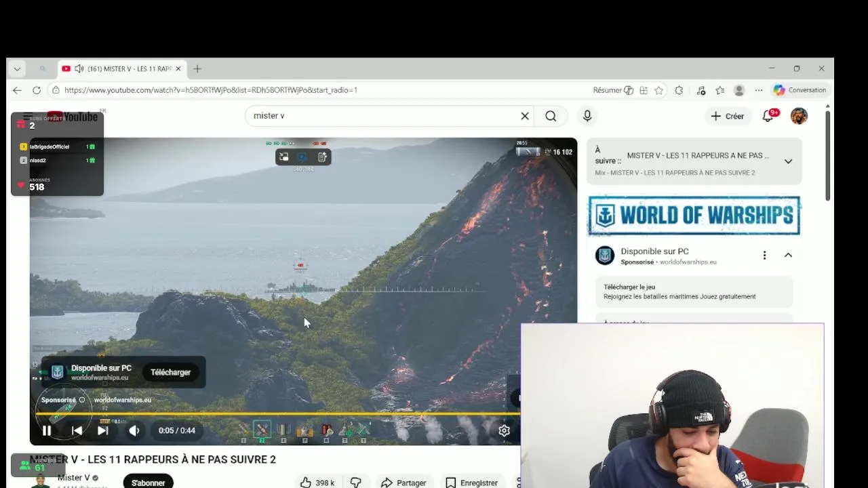Viewport: 868px width, 488px height.
Task: Mute the tab via its speaker icon
Action: point(79,68)
